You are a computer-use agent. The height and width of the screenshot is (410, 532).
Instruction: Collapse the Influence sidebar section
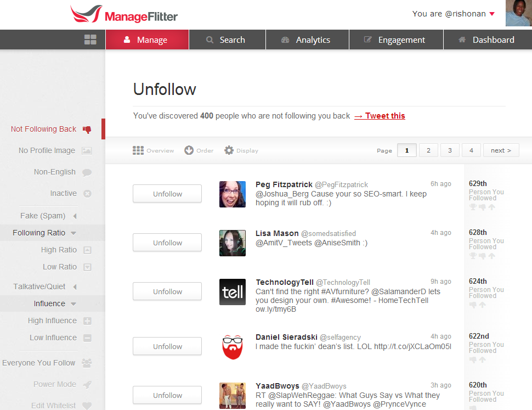coord(73,304)
